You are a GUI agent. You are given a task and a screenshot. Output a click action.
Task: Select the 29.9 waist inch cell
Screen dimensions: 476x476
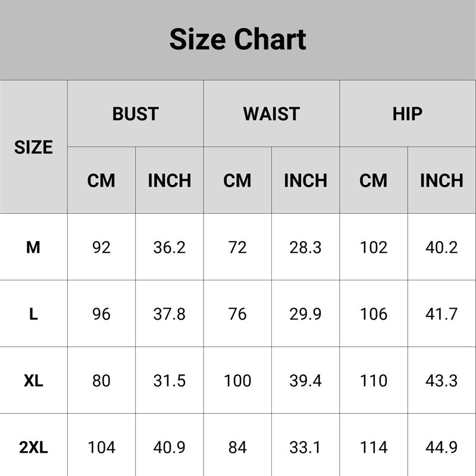tap(305, 314)
